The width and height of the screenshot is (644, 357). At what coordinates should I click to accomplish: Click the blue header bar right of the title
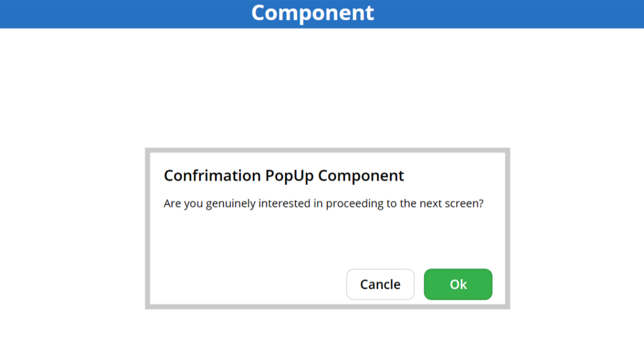pyautogui.click(x=510, y=14)
